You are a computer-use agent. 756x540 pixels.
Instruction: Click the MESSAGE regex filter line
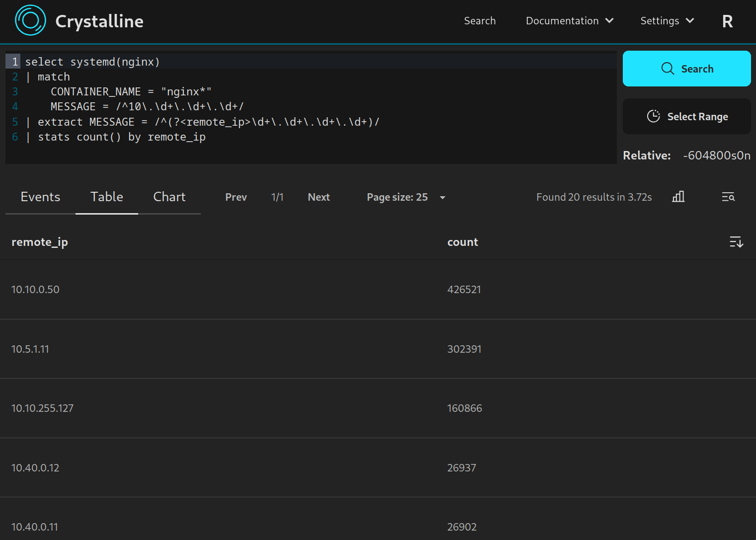coord(147,107)
